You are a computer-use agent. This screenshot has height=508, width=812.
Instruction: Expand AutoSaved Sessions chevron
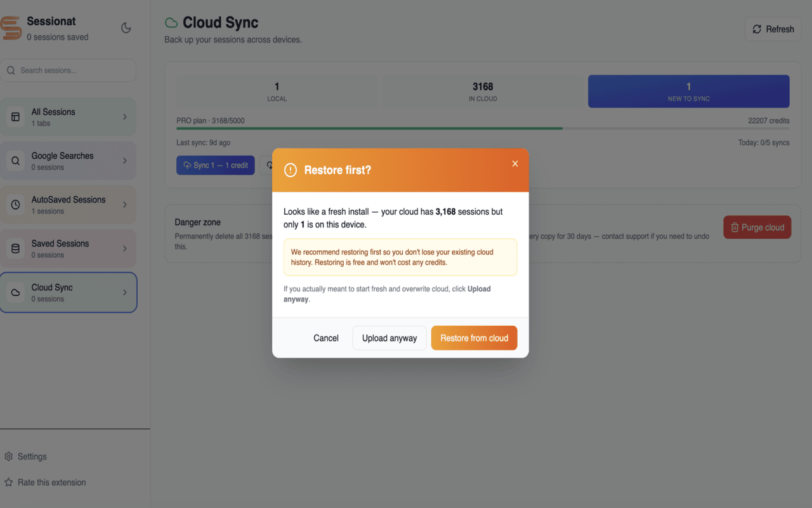[x=125, y=204]
